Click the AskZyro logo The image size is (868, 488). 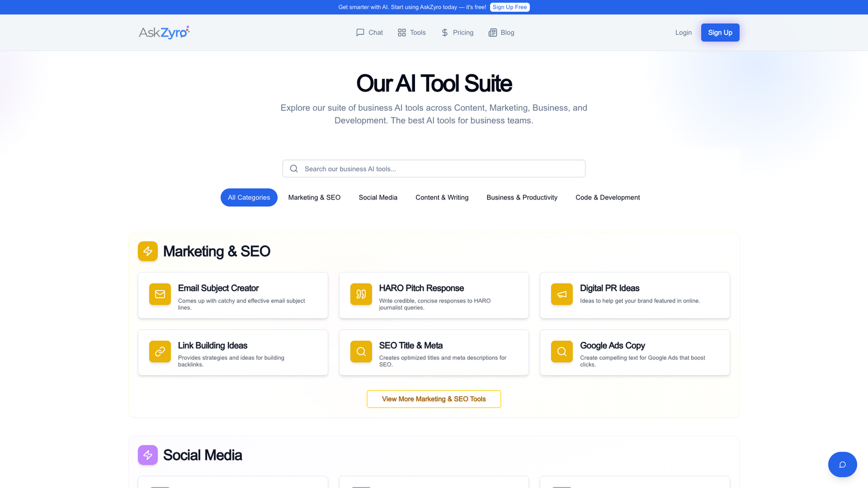coord(164,33)
